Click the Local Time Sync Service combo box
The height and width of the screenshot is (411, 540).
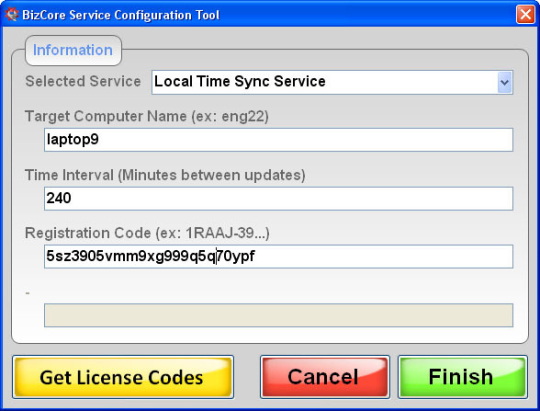pyautogui.click(x=332, y=82)
